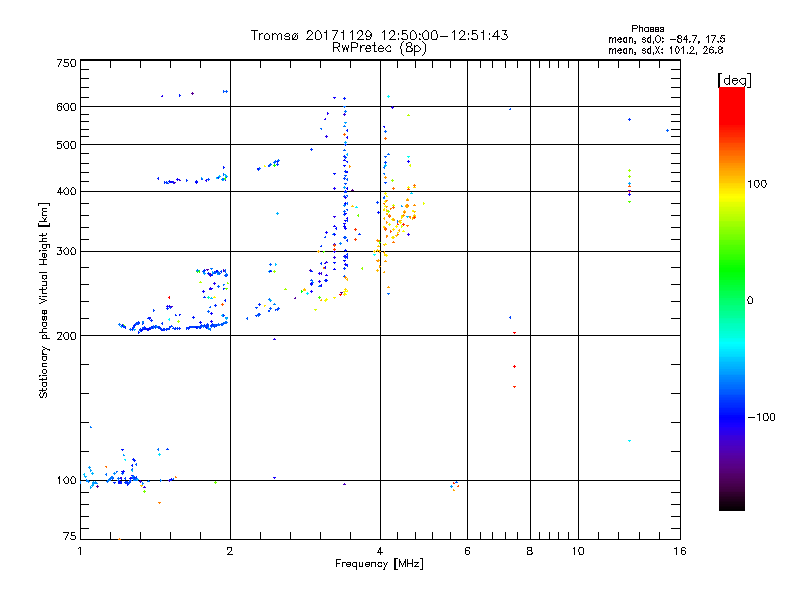
Task: Click the x-axis tick label "2"
Action: (230, 551)
